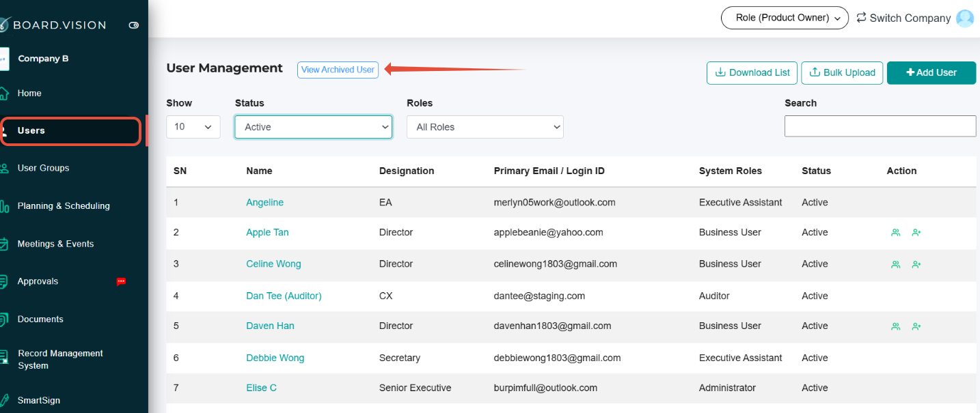Open the Celine Wong user link
The image size is (980, 413).
coord(273,264)
